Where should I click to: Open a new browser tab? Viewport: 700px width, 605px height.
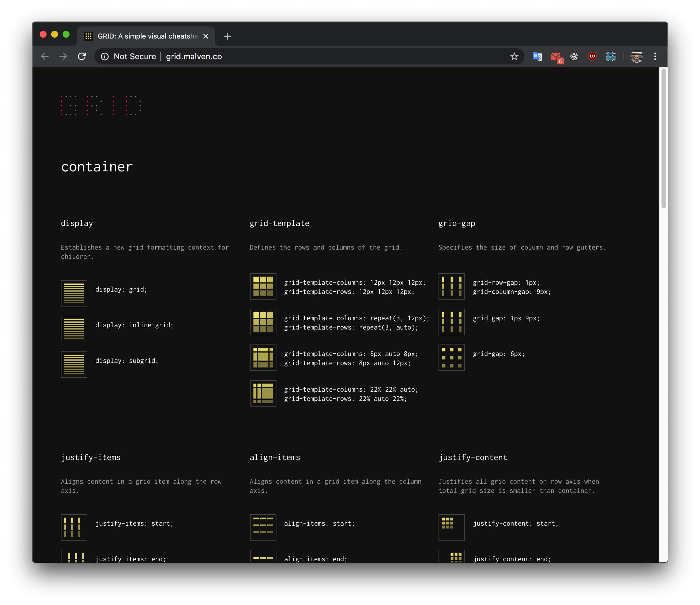click(227, 36)
